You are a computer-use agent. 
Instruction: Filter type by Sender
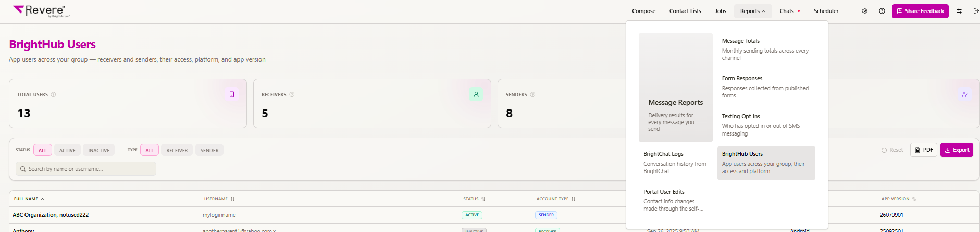click(209, 150)
